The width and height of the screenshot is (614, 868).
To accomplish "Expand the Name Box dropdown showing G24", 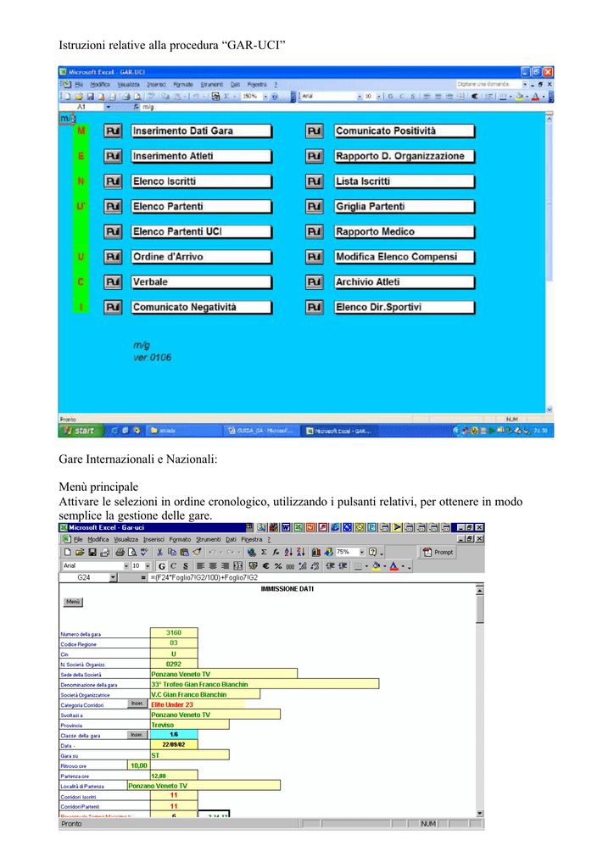I will [113, 578].
